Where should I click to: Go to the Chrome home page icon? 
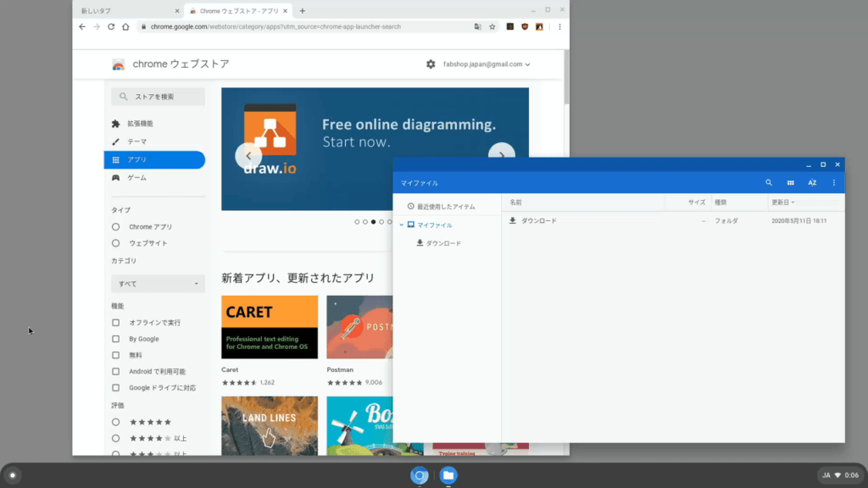click(x=125, y=26)
